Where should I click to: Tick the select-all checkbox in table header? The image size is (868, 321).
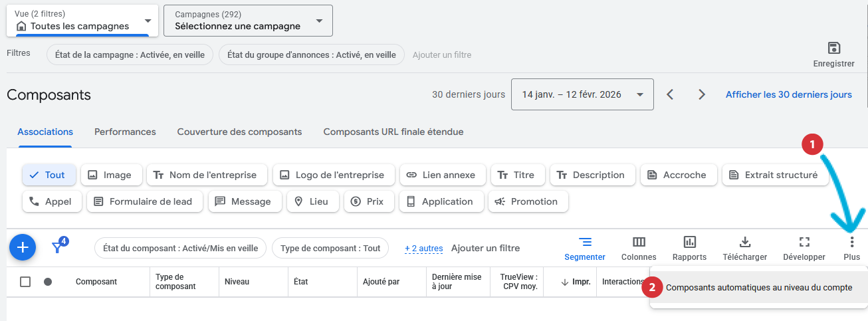click(25, 282)
